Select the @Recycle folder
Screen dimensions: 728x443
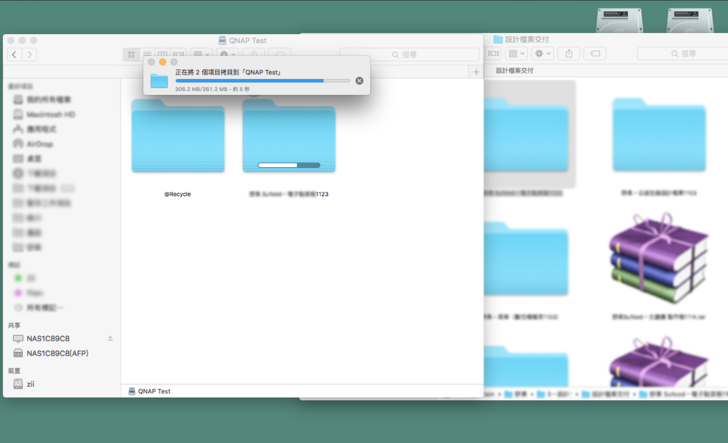(x=178, y=136)
